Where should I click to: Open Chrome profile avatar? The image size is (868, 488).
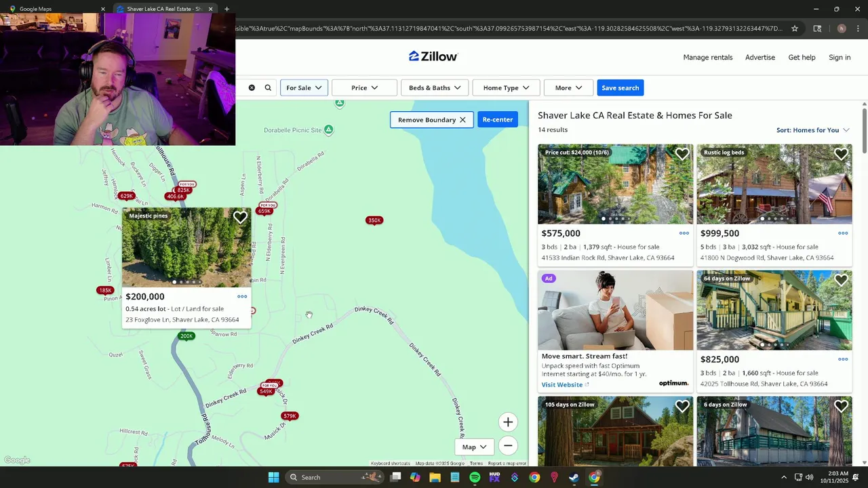(842, 28)
